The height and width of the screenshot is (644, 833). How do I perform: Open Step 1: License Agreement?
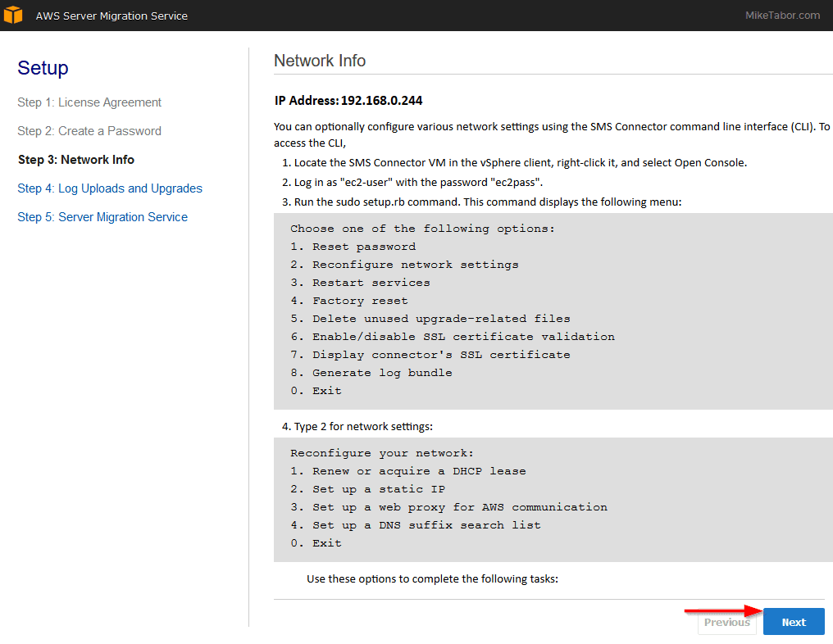[89, 102]
